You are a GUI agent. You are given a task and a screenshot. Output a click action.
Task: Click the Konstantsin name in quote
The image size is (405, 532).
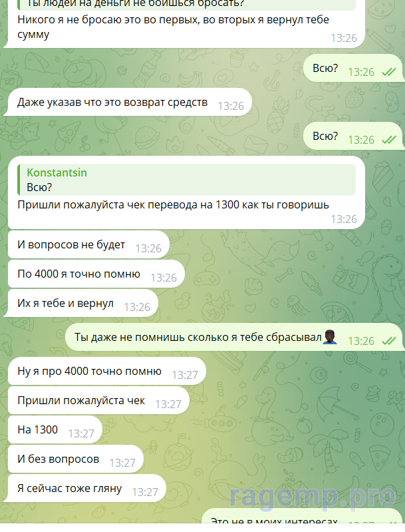pyautogui.click(x=57, y=172)
